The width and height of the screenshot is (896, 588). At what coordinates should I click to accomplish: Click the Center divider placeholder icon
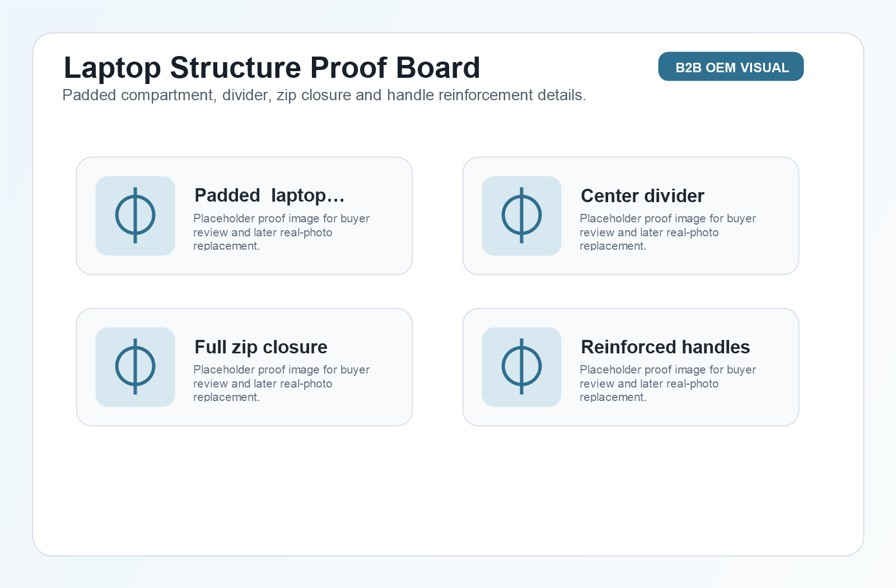point(521,216)
